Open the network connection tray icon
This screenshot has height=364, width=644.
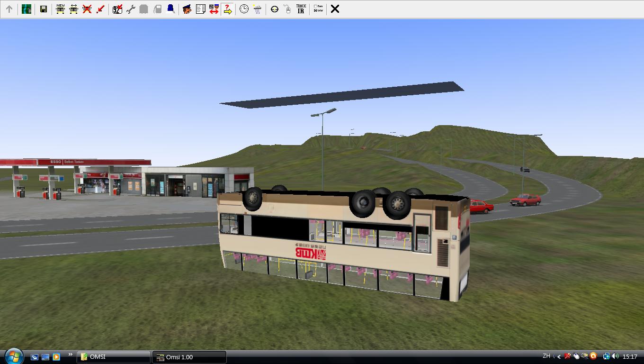pos(606,356)
